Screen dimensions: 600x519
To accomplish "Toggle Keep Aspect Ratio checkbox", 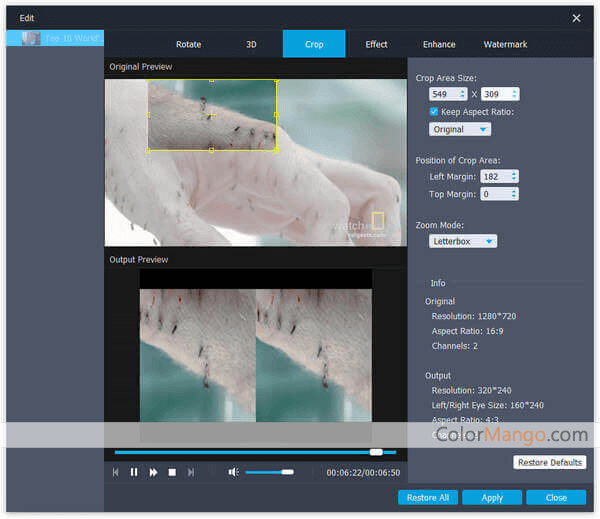I will pos(433,112).
